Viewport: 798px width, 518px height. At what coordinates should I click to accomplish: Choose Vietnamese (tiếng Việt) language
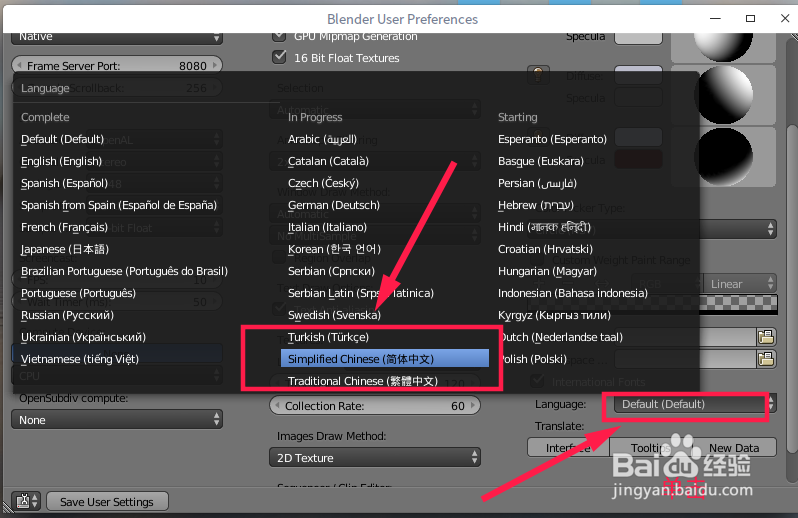click(80, 359)
